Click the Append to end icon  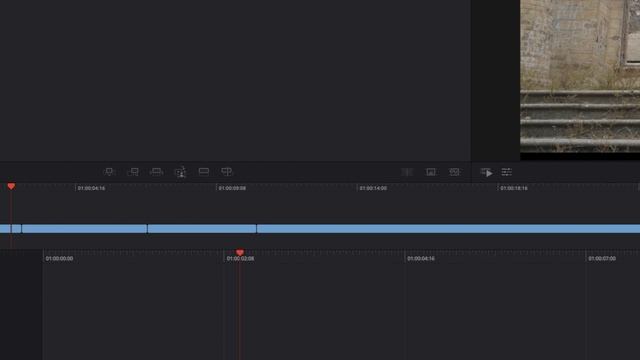tap(133, 172)
